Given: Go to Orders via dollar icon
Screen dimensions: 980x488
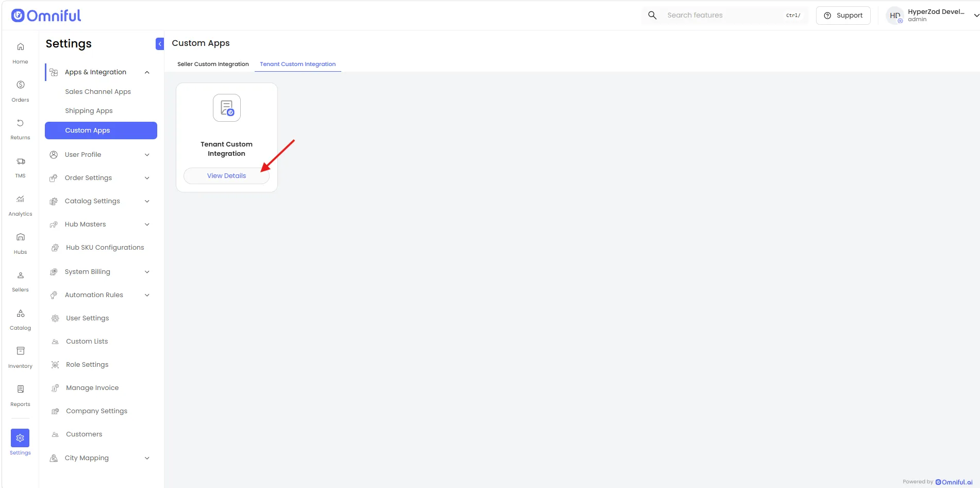Looking at the screenshot, I should click(x=21, y=85).
